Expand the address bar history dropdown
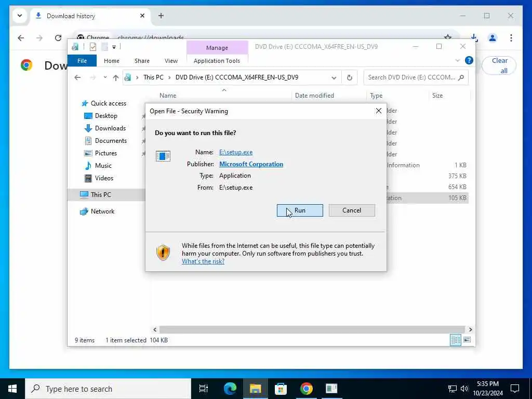The image size is (532, 399). coord(334,78)
